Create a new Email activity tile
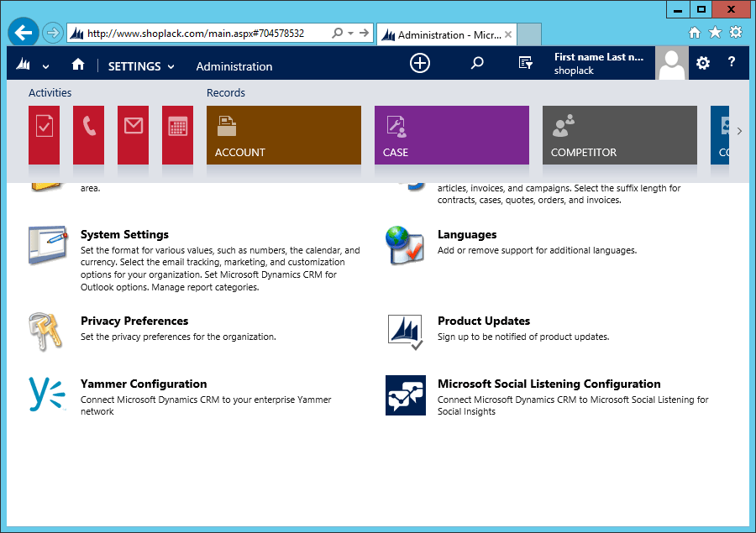Viewport: 756px width, 533px height. 133,135
